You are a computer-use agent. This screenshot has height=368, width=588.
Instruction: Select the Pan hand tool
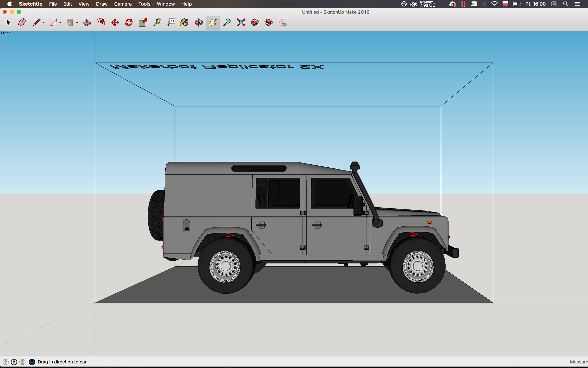pyautogui.click(x=213, y=23)
